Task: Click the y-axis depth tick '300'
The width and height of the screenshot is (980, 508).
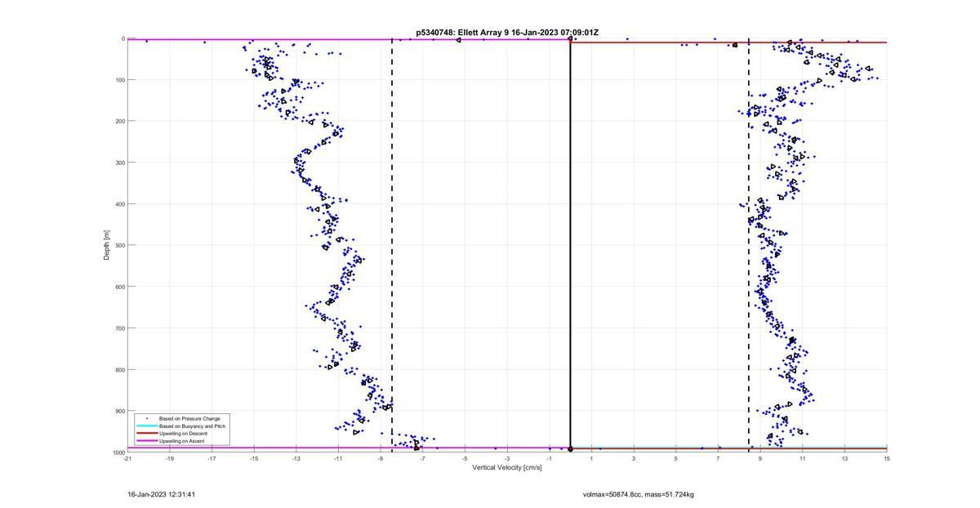Action: 118,163
